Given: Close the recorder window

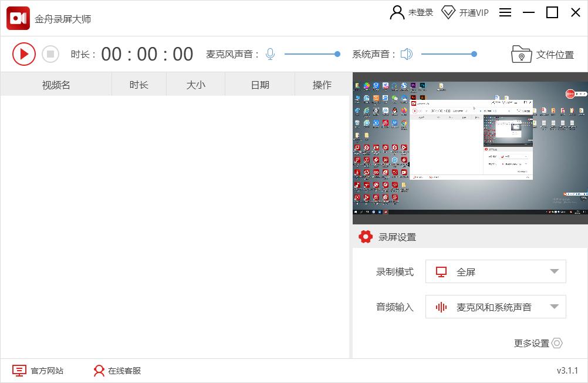Looking at the screenshot, I should [x=576, y=12].
